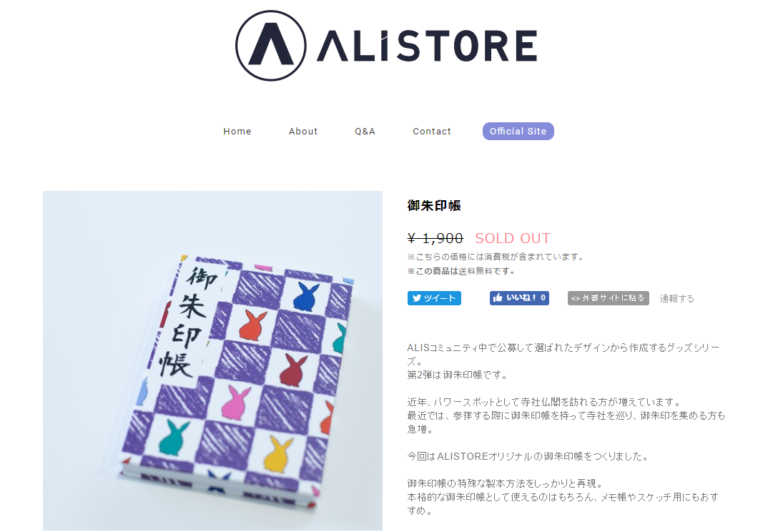The width and height of the screenshot is (763, 532).
Task: Click the Facebook thumbs-up icon
Action: [x=497, y=297]
